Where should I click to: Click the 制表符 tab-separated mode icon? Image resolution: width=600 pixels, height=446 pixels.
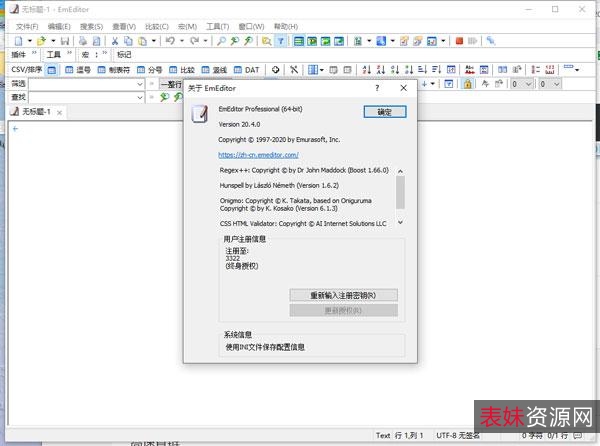[114, 70]
